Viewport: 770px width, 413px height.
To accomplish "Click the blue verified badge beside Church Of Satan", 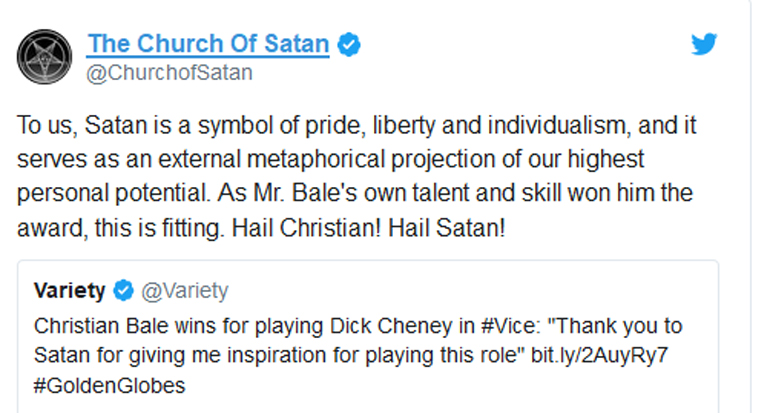I will coord(349,44).
